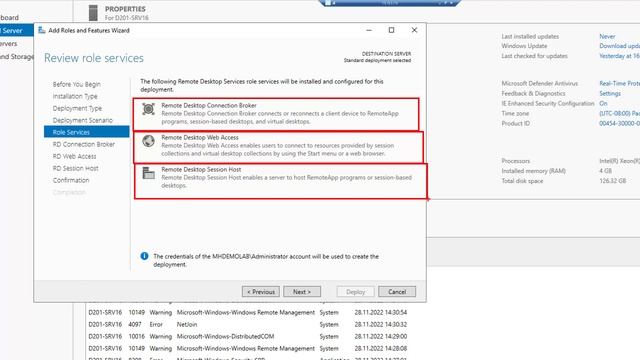Select Dashboard in Server Manager sidebar

click(x=9, y=18)
